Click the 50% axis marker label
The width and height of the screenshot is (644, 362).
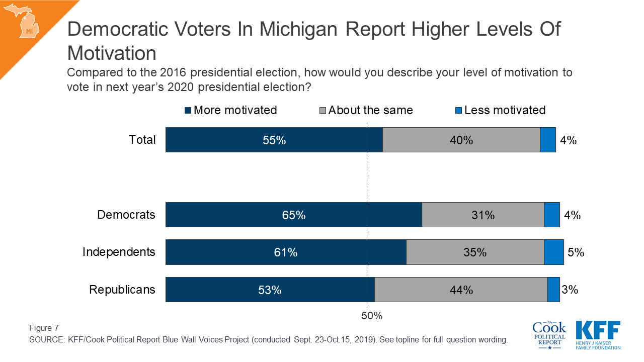coord(372,316)
